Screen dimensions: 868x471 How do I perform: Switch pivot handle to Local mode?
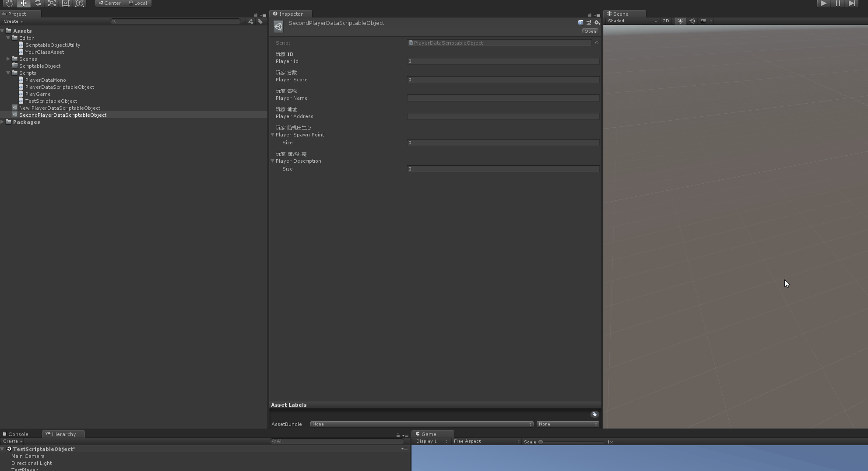(x=138, y=3)
